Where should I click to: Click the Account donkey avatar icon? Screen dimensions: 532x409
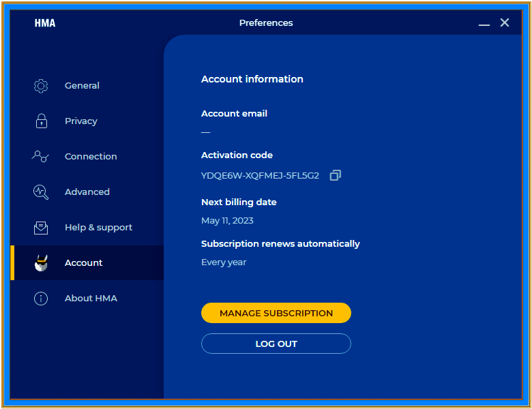tap(42, 263)
